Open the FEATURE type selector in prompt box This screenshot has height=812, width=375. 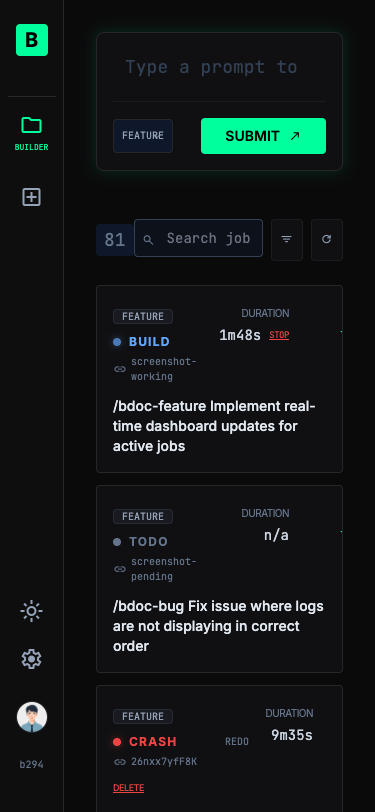pyautogui.click(x=143, y=136)
